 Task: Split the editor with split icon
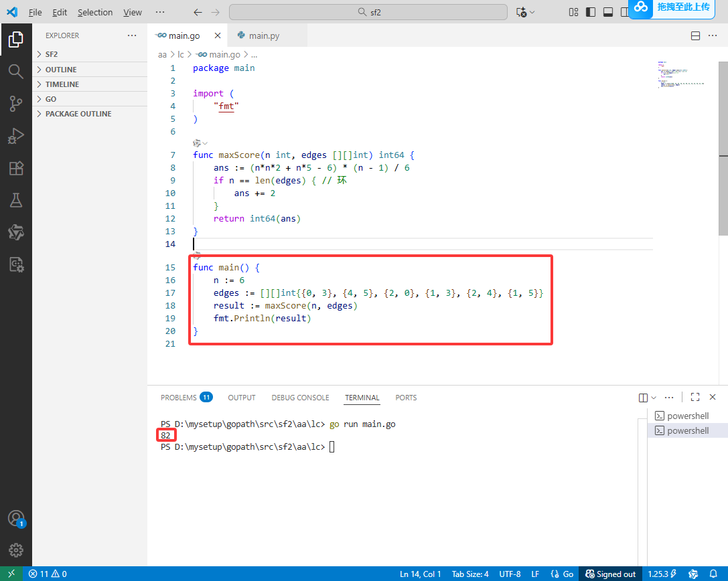click(x=695, y=35)
